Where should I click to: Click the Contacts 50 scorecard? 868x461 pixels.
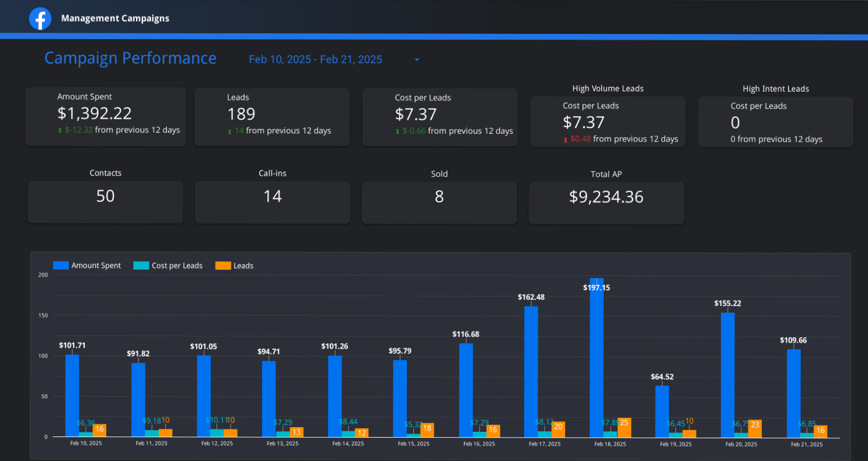click(x=106, y=202)
